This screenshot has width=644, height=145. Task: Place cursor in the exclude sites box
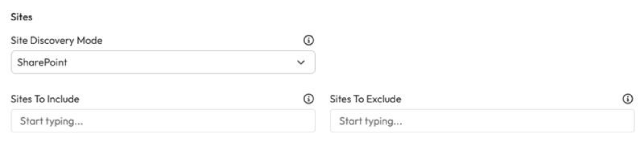click(482, 121)
